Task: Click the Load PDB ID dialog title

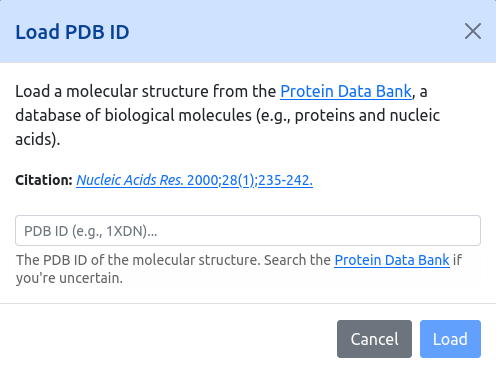Action: click(72, 32)
